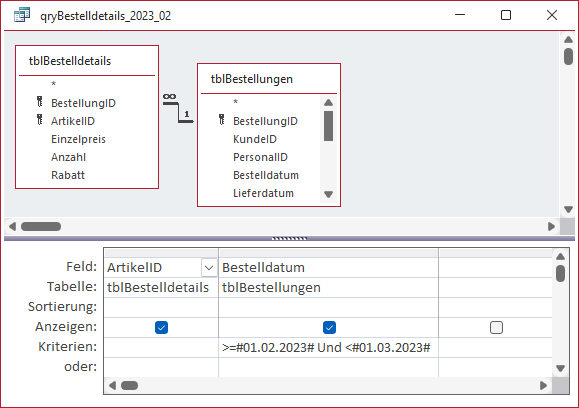Select Lieferdatum field in tblBestellungen

[x=263, y=193]
